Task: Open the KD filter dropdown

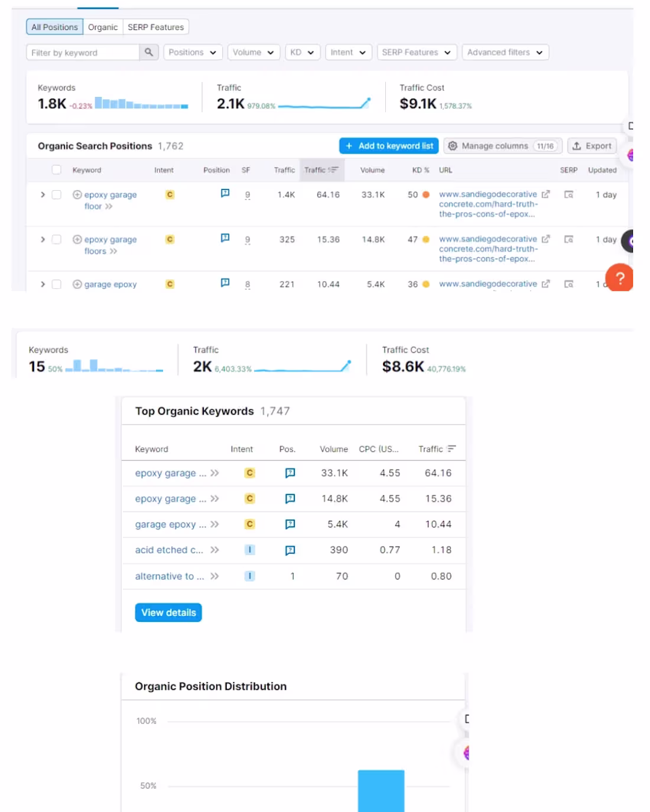Action: click(x=303, y=52)
